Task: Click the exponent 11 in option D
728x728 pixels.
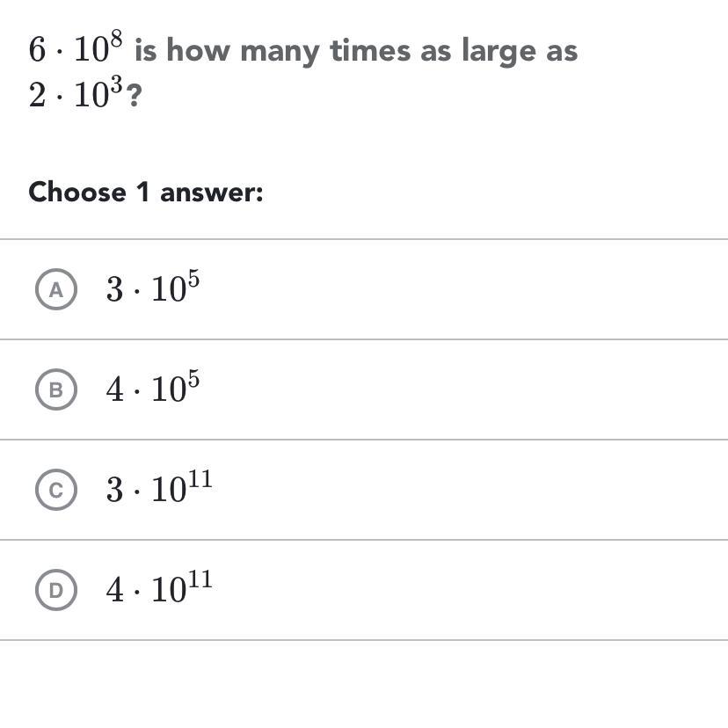Action: tap(200, 579)
